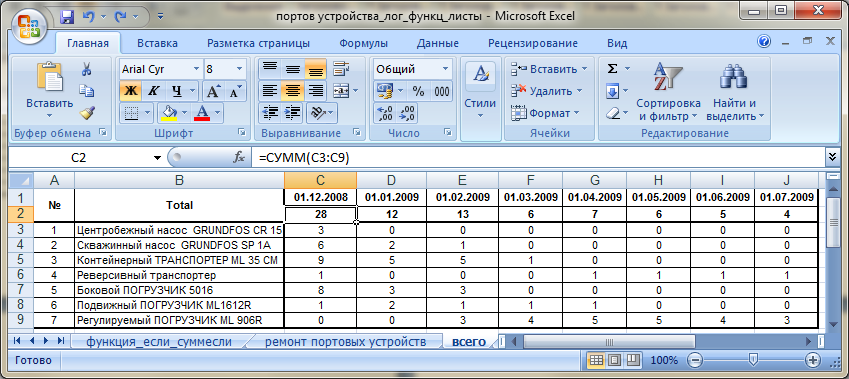849x379 pixels.
Task: Center text horizontally
Action: [292, 91]
